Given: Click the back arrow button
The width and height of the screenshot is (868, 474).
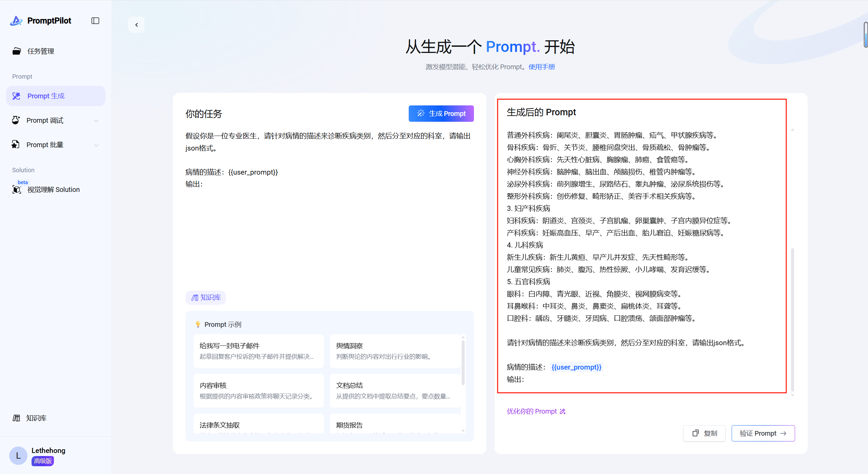Looking at the screenshot, I should point(136,25).
